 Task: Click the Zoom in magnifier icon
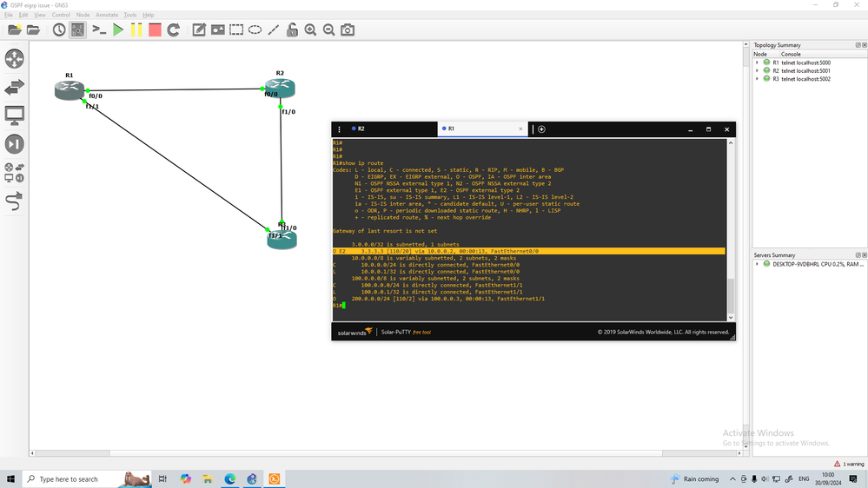click(x=310, y=30)
